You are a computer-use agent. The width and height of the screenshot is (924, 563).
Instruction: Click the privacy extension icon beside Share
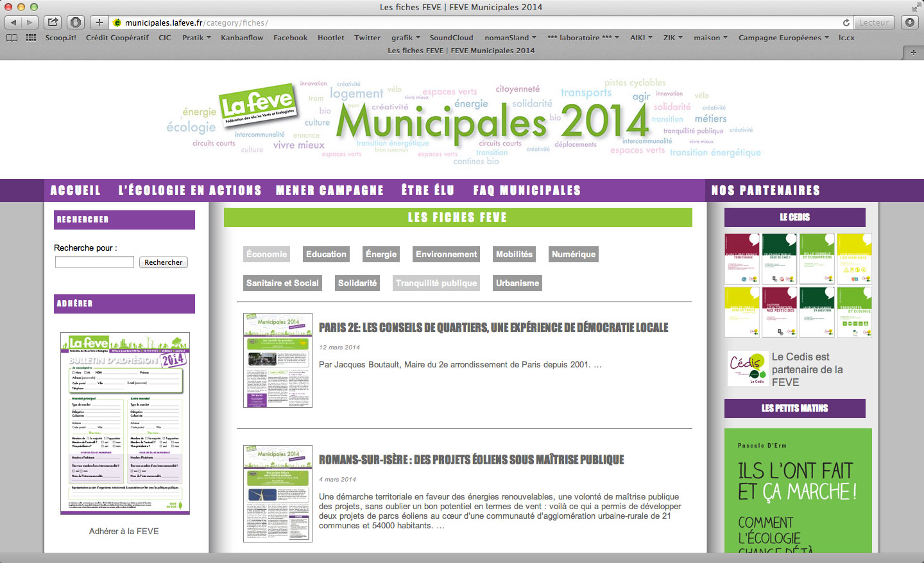click(76, 22)
